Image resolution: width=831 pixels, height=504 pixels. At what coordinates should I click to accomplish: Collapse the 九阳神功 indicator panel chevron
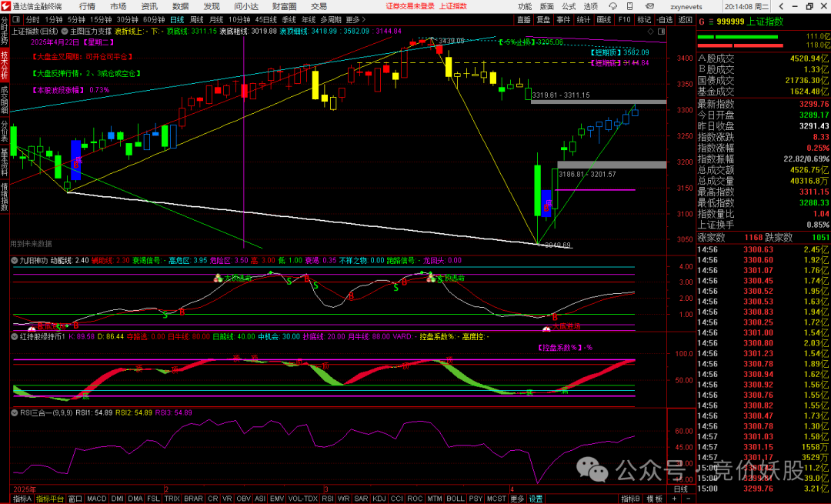tap(15, 261)
